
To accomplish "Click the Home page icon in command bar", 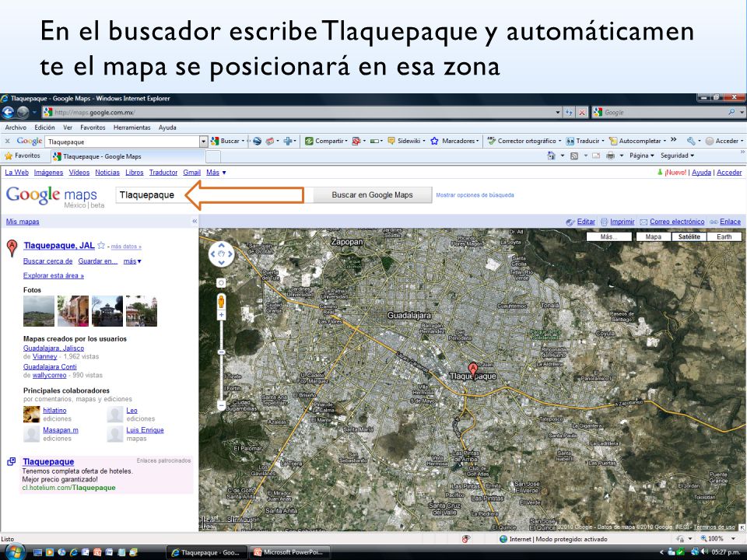I will (551, 156).
